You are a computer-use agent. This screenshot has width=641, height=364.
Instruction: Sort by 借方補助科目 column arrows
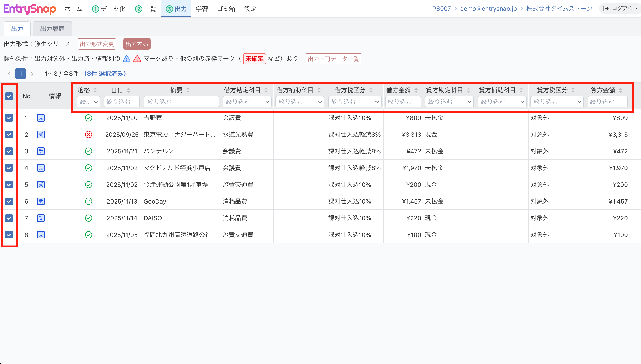319,90
